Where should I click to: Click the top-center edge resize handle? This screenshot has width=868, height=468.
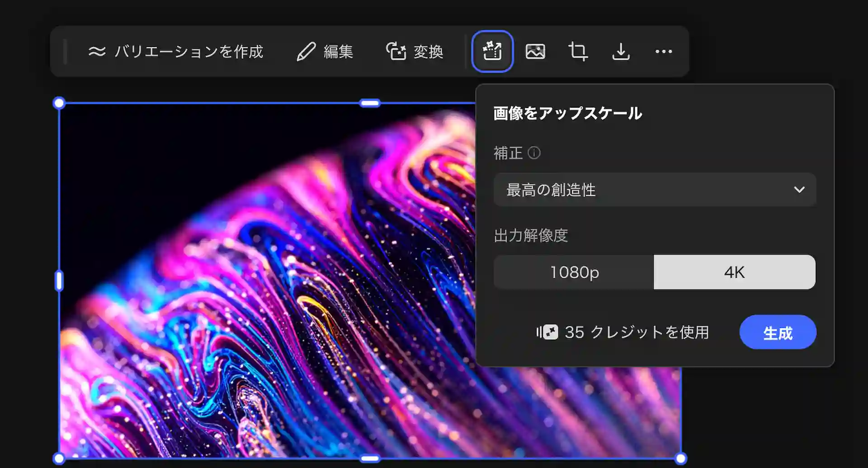(370, 103)
